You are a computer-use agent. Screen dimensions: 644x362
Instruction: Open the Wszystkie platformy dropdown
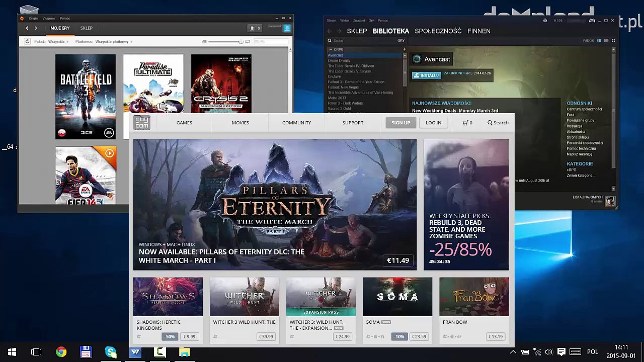(x=114, y=42)
